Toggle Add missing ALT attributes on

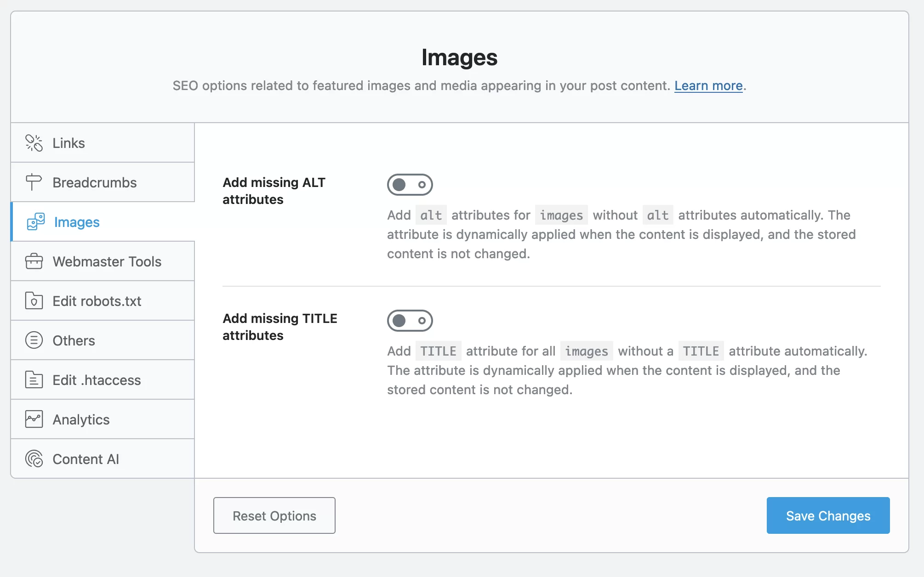click(x=410, y=184)
